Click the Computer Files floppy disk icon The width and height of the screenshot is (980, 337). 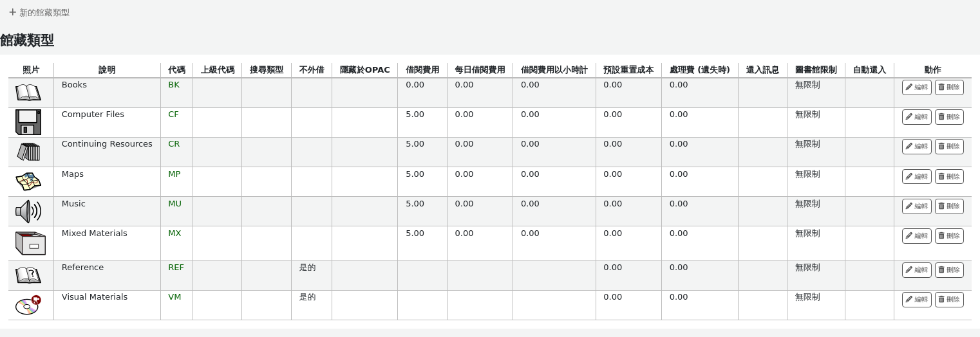coord(28,122)
